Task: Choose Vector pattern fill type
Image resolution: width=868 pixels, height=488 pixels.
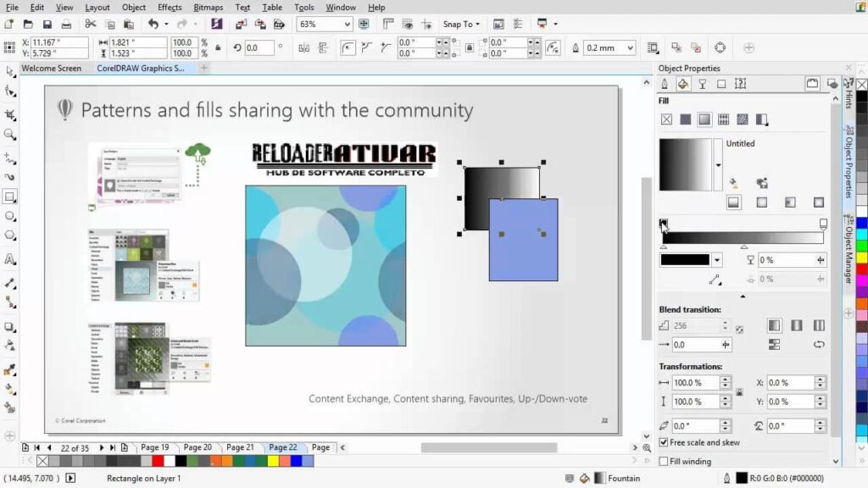Action: tap(724, 119)
